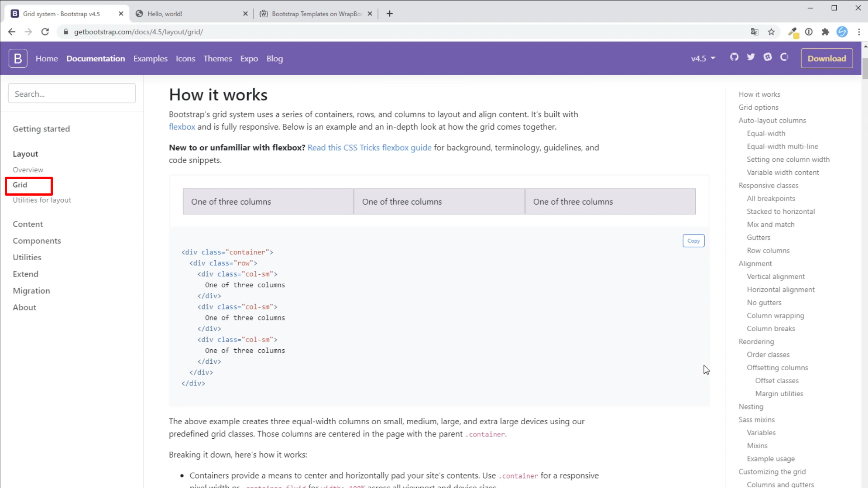Jump to Stacked to horizontal

click(x=781, y=211)
